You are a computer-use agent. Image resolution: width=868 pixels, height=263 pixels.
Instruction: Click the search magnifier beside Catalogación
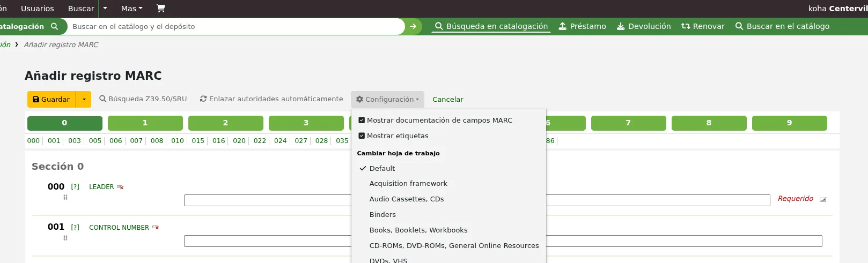(54, 26)
